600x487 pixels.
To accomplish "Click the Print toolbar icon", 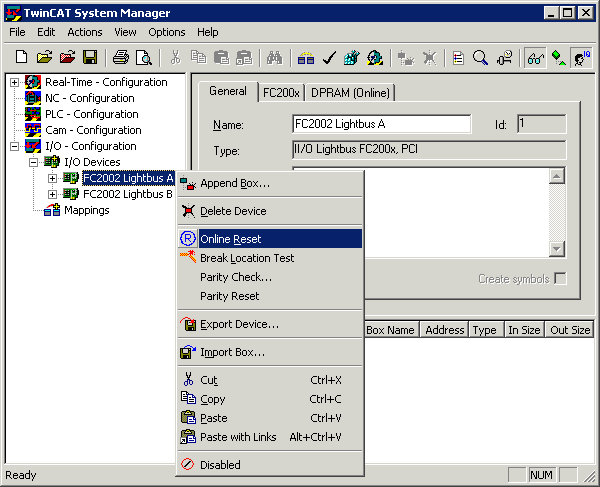I will point(121,58).
